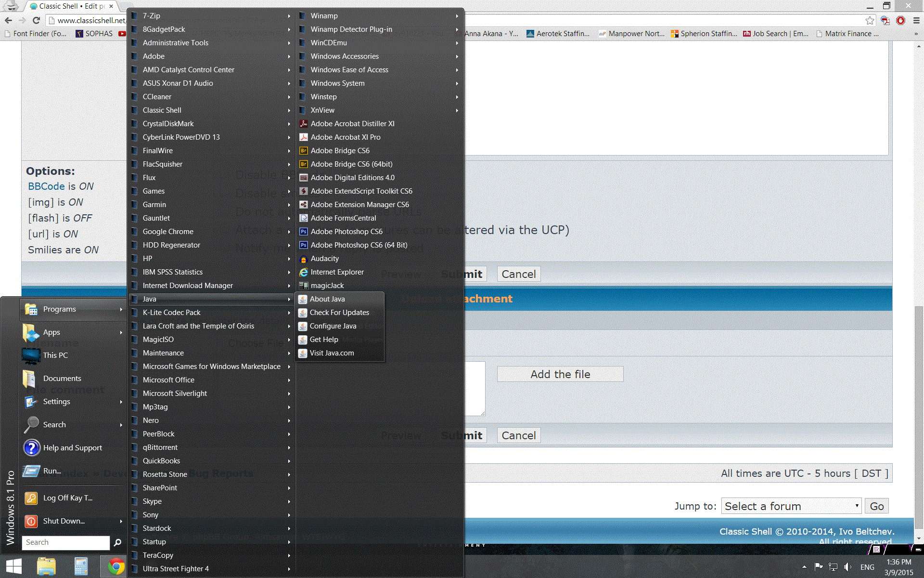This screenshot has height=578, width=924.
Task: Click the Add the file button
Action: coord(560,374)
